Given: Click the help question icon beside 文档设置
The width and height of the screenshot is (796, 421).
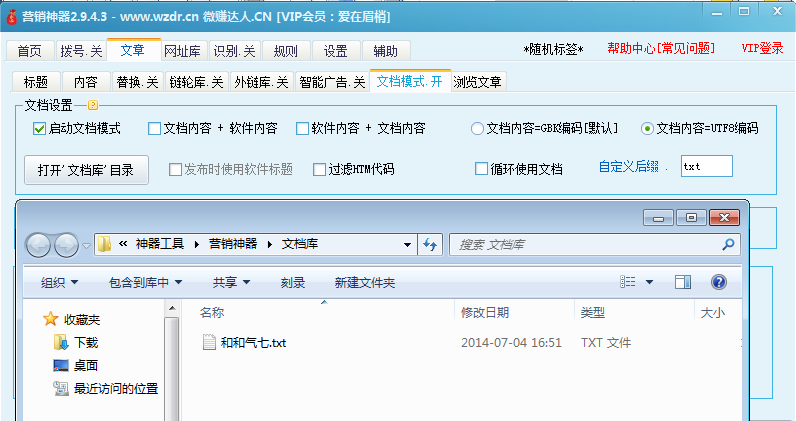Looking at the screenshot, I should click(x=93, y=105).
